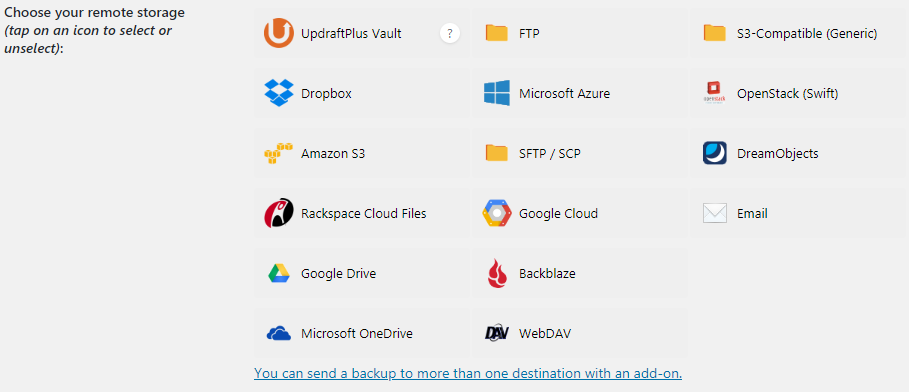Open the multiple destinations add-on link
The width and height of the screenshot is (909, 392).
pyautogui.click(x=468, y=373)
